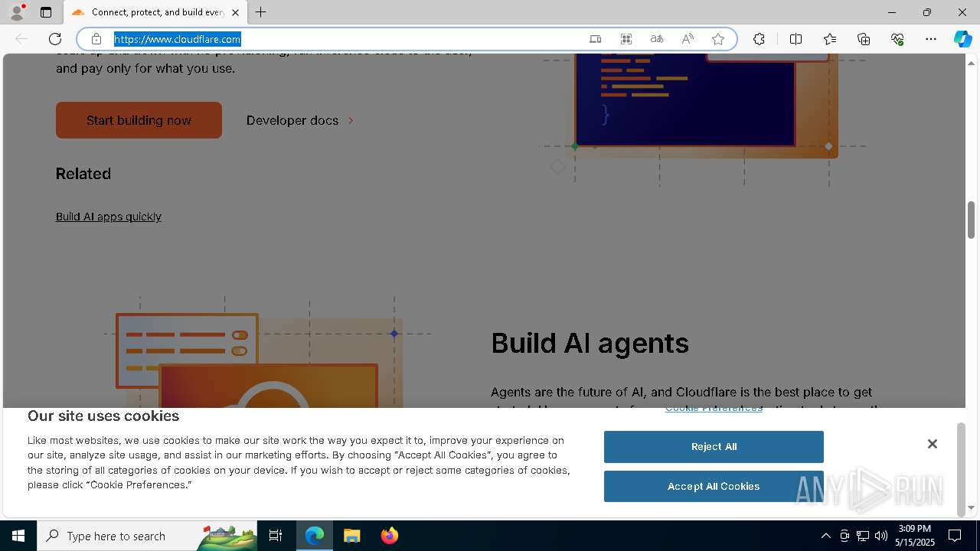Click the Developer docs arrow chevron
Screen dimensions: 980x551
point(351,120)
